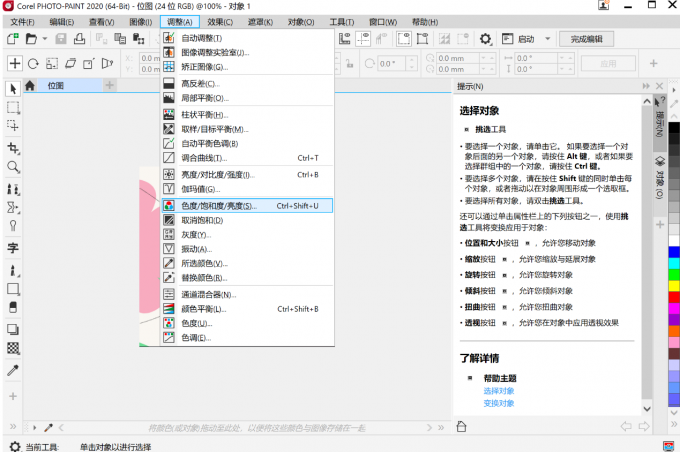Open the 效果(C) menu
680x452 pixels.
tap(220, 21)
